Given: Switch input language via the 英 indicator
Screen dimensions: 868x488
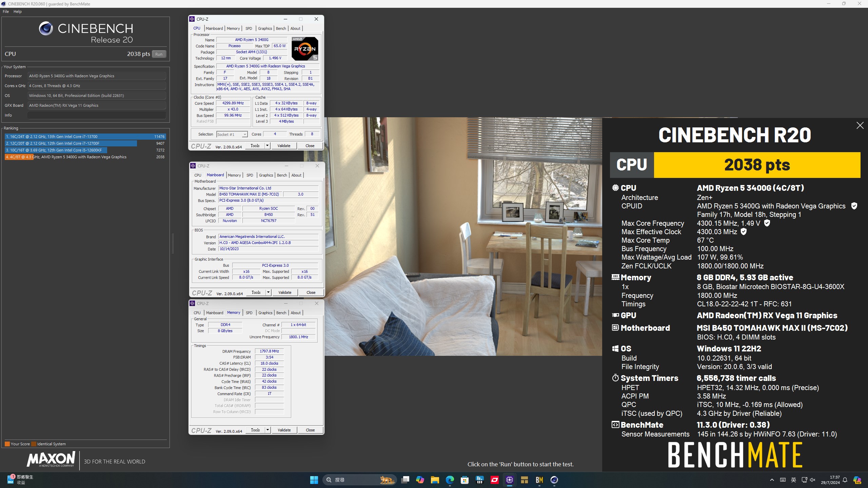Looking at the screenshot, I should coord(793,480).
